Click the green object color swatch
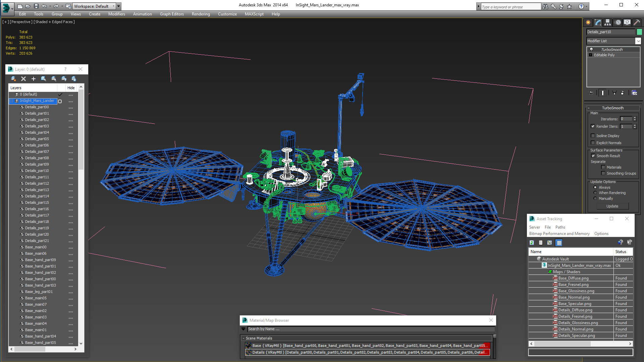 pos(639,32)
